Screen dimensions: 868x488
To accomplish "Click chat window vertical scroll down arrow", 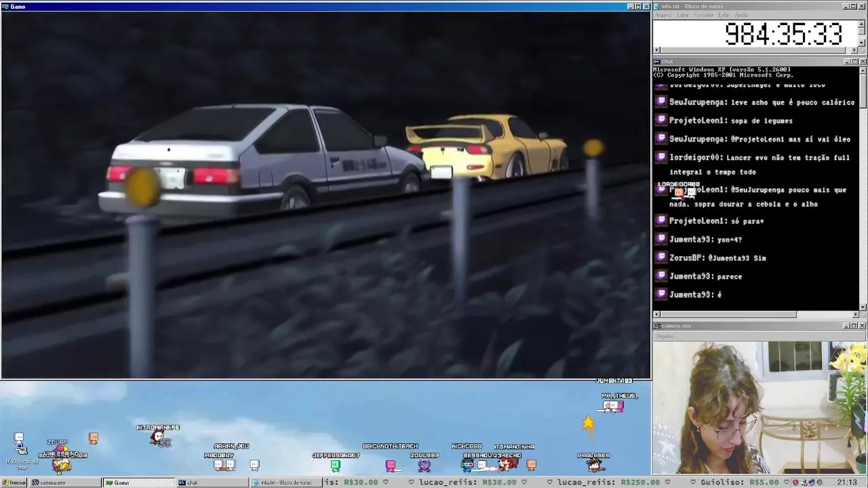I will point(863,307).
